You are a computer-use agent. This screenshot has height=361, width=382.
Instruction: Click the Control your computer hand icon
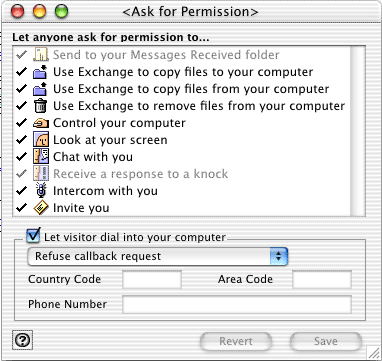[x=41, y=123]
